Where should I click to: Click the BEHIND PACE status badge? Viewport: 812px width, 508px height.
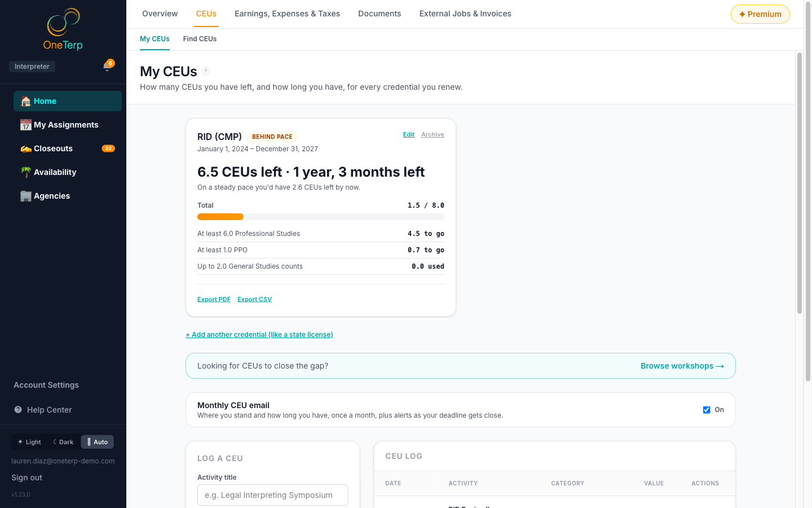click(272, 137)
